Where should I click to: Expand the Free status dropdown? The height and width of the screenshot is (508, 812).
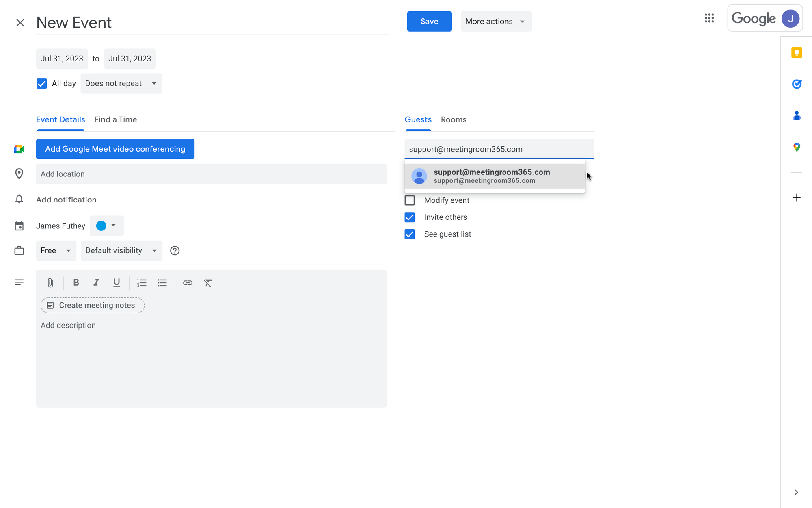point(55,250)
